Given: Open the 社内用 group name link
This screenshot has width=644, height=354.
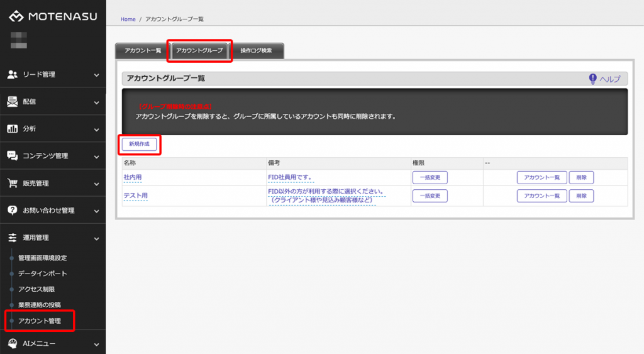Looking at the screenshot, I should [x=133, y=177].
